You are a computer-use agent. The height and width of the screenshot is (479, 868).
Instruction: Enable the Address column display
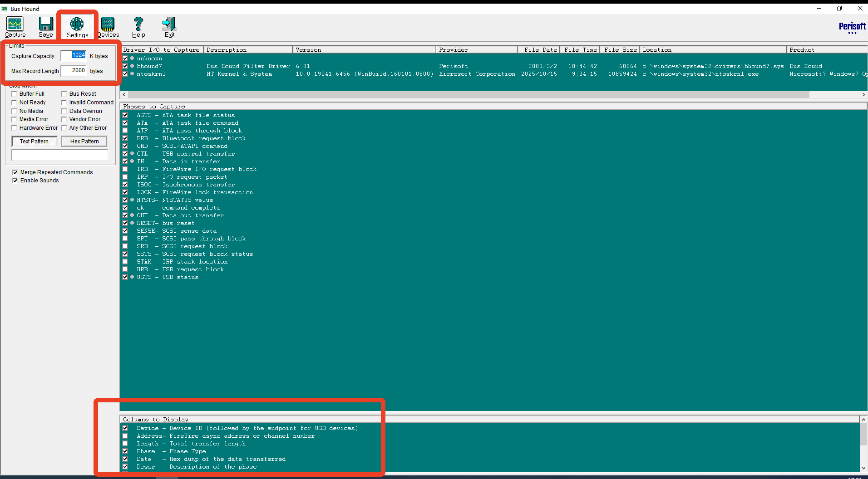tap(125, 436)
